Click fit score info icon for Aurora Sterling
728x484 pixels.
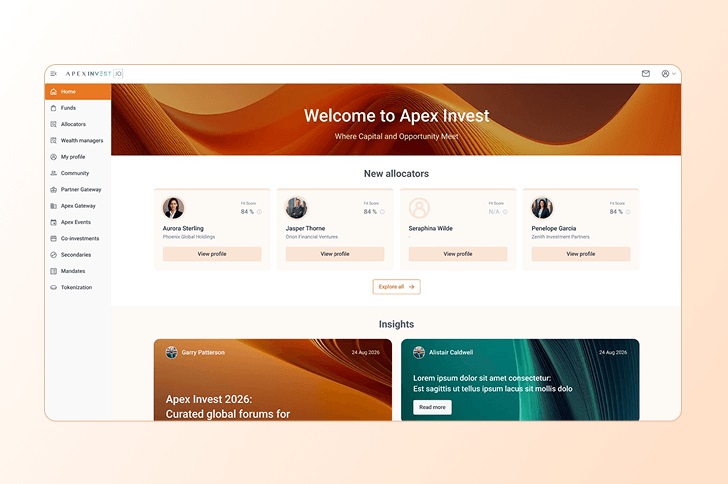click(x=259, y=212)
